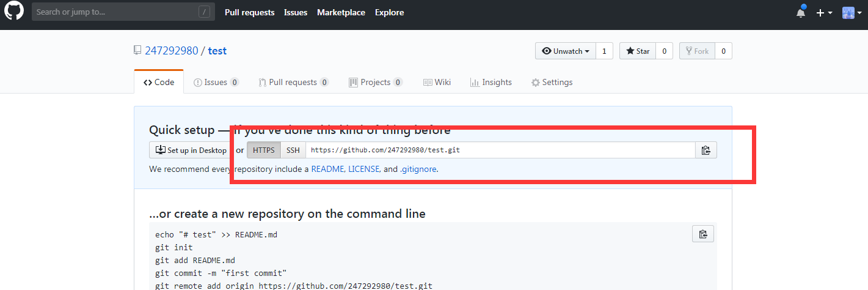Click the slash shortcut hint in search
This screenshot has width=868, height=290.
point(204,12)
